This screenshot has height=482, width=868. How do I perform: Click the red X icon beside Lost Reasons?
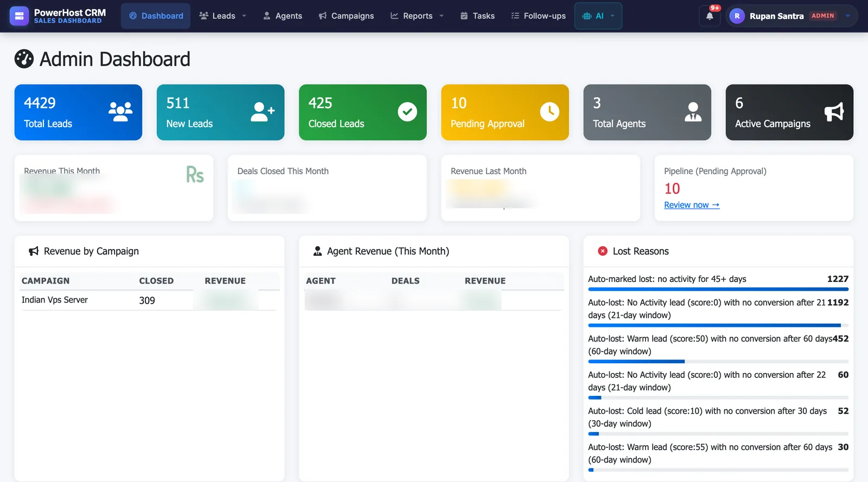(602, 251)
